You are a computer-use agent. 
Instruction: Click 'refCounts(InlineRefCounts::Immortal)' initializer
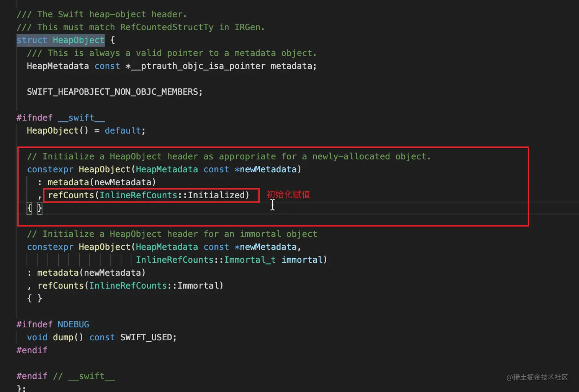(x=130, y=286)
